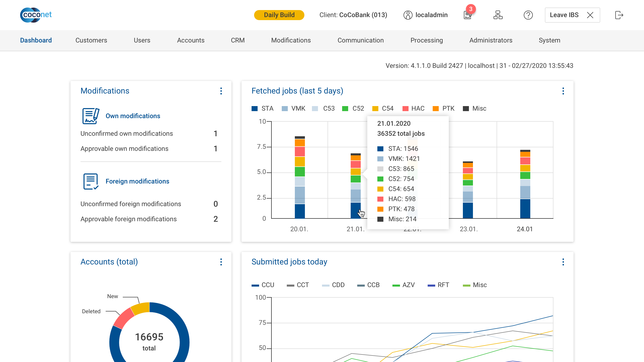644x362 pixels.
Task: Open the Fetched jobs card three-dot menu
Action: tap(563, 91)
